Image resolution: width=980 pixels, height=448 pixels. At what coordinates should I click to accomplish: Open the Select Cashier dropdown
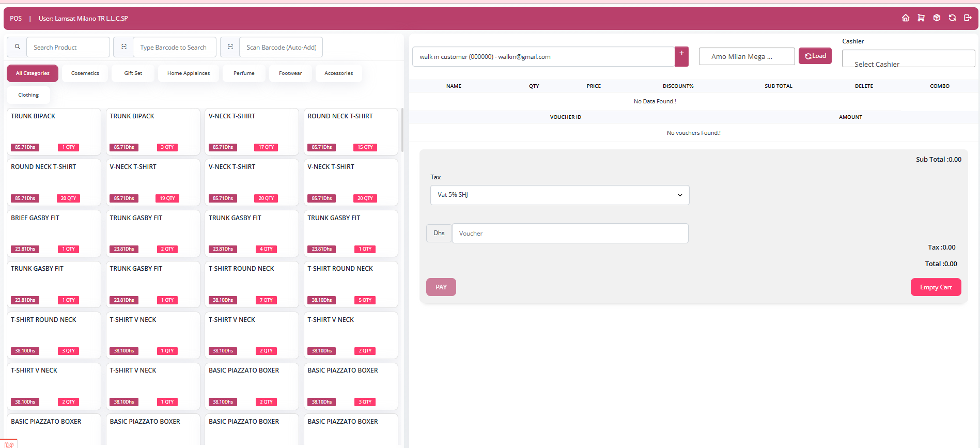pos(908,58)
